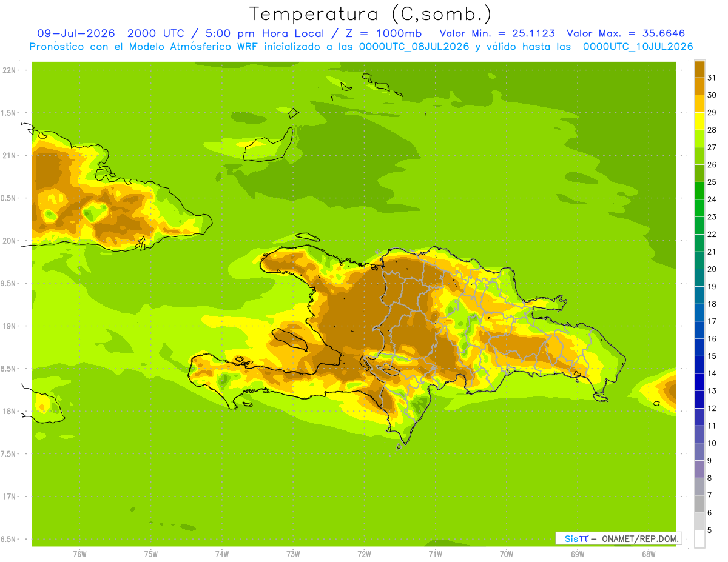728x562 pixels.
Task: Click the "76W" longitude axis label
Action: point(79,554)
